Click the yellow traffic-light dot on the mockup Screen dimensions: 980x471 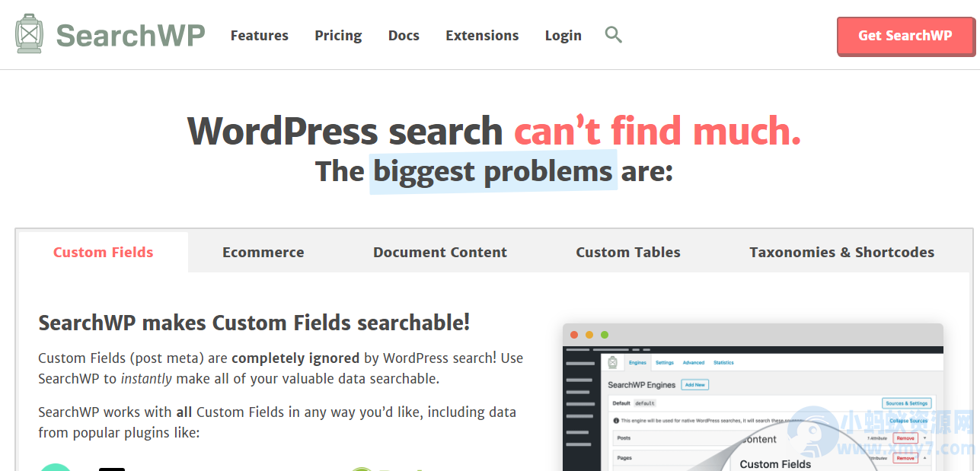coord(589,335)
